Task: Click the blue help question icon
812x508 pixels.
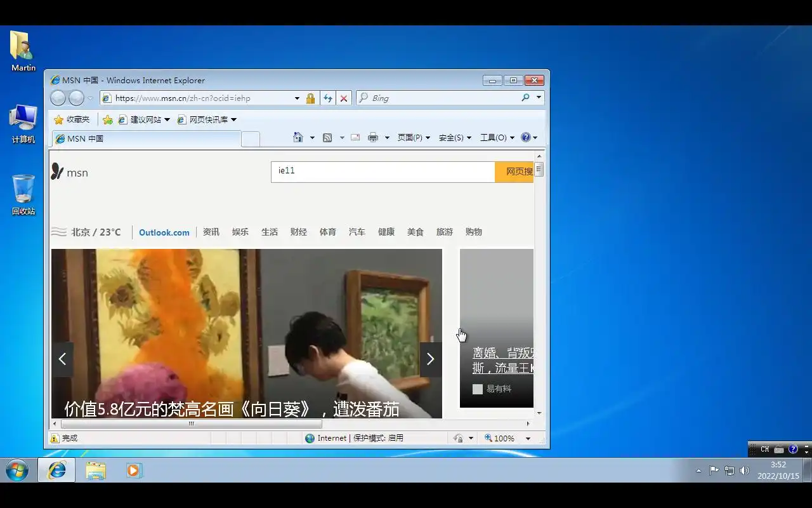Action: coord(525,137)
